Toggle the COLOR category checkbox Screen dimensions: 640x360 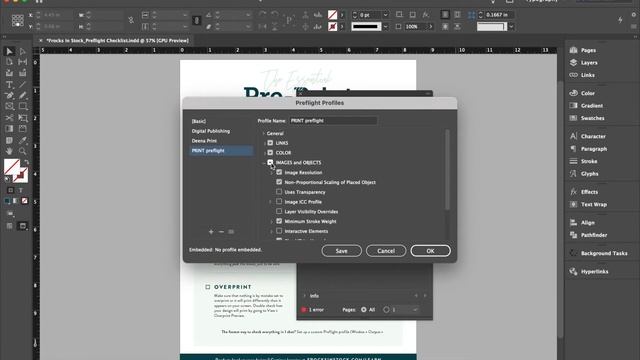270,153
